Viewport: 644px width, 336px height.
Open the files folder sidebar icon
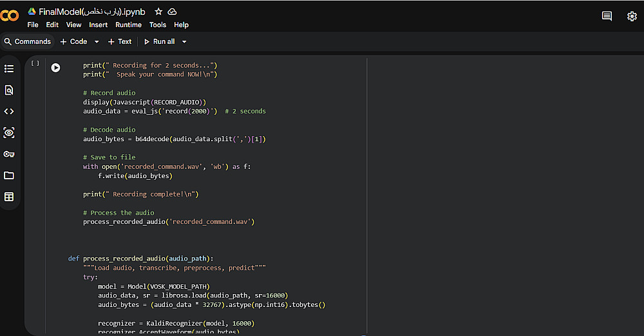click(x=9, y=175)
